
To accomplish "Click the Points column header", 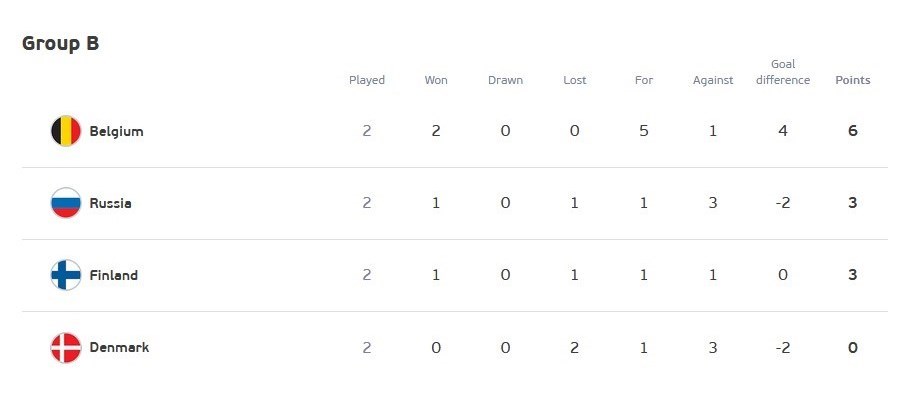I will (853, 80).
